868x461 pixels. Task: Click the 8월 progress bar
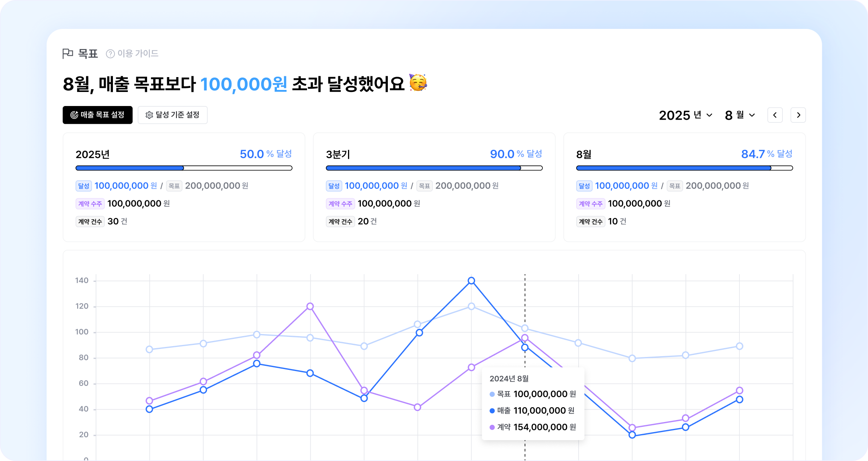tap(684, 168)
